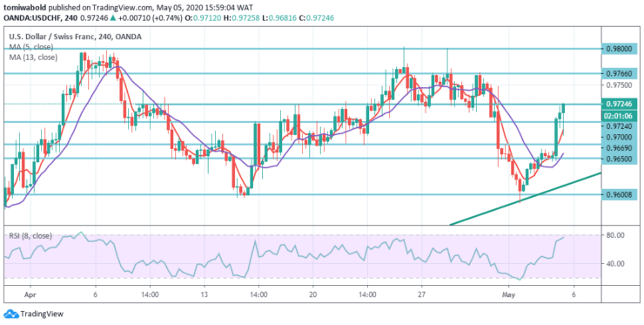Click the tomiwabold author name in header

(x=25, y=8)
